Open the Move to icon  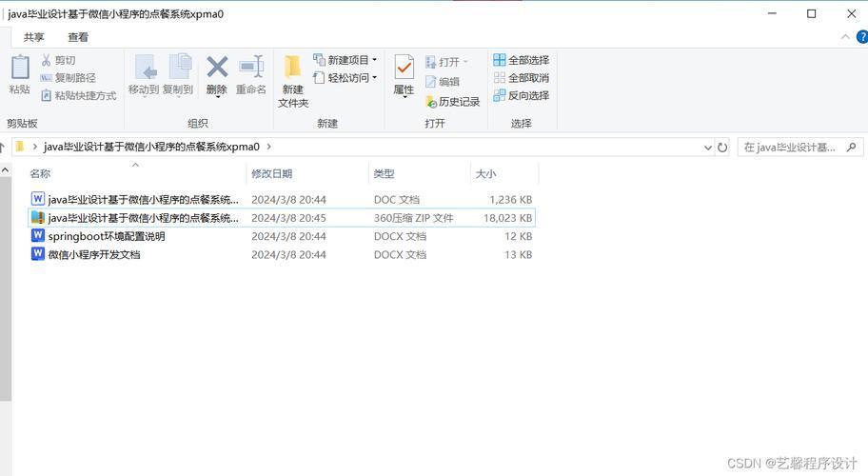(x=146, y=68)
